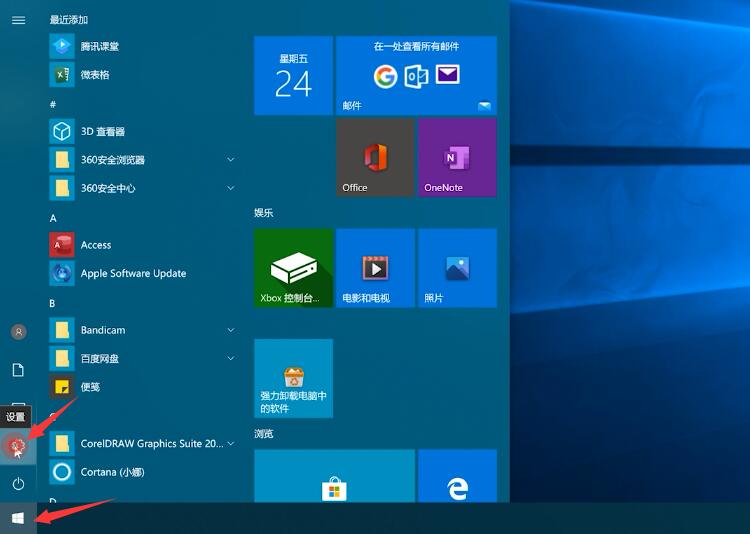Click the 360安全浏览器 folder name
The height and width of the screenshot is (534, 750).
tap(112, 160)
